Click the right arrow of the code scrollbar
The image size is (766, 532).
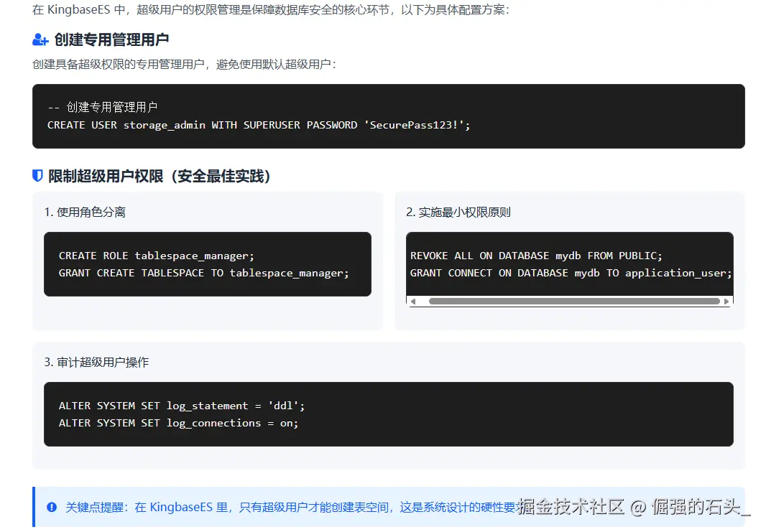[726, 301]
